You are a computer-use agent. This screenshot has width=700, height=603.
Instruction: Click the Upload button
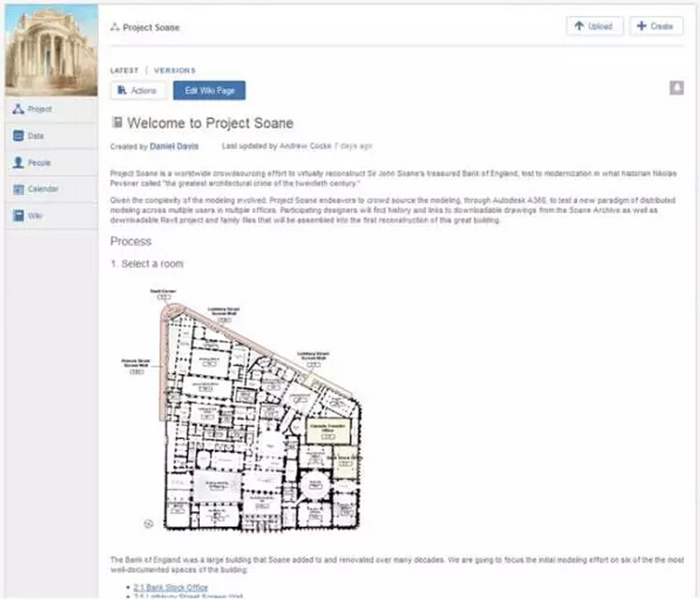pyautogui.click(x=594, y=26)
